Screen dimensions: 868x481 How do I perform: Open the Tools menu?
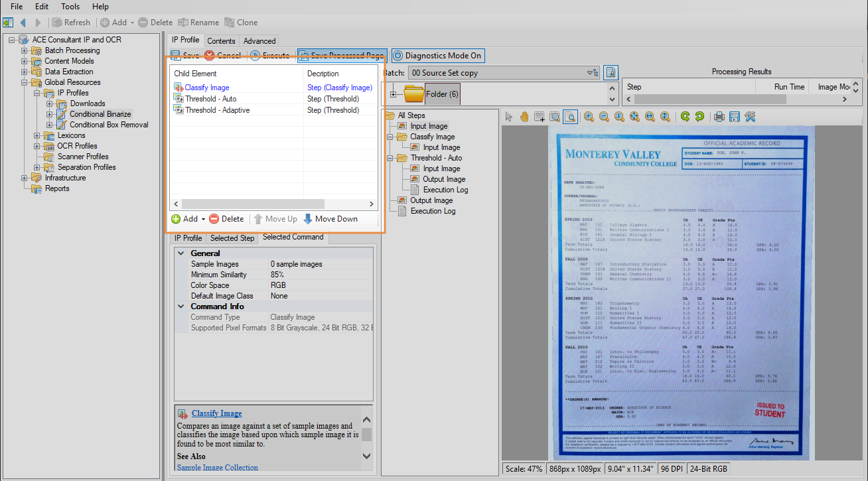(70, 7)
